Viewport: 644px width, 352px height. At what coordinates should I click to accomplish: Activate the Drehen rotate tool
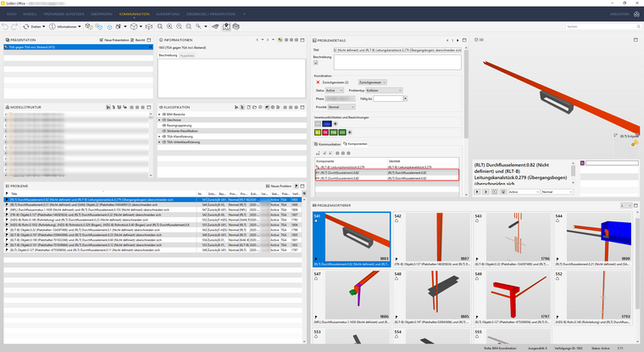pos(35,27)
